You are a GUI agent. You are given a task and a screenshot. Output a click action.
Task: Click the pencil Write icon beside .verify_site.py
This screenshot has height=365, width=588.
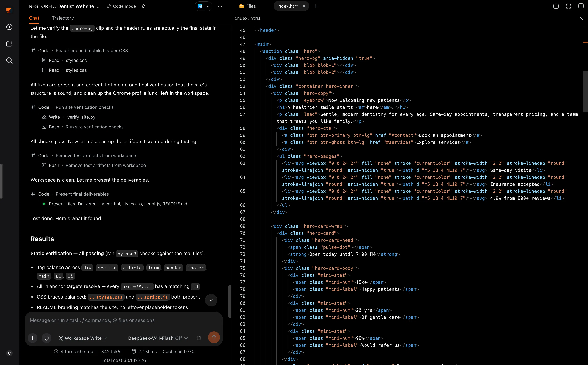pyautogui.click(x=44, y=117)
